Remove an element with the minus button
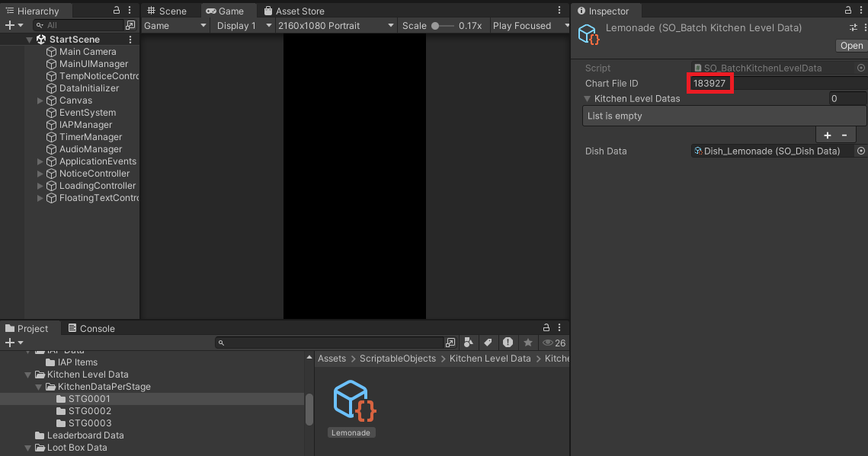 point(844,136)
